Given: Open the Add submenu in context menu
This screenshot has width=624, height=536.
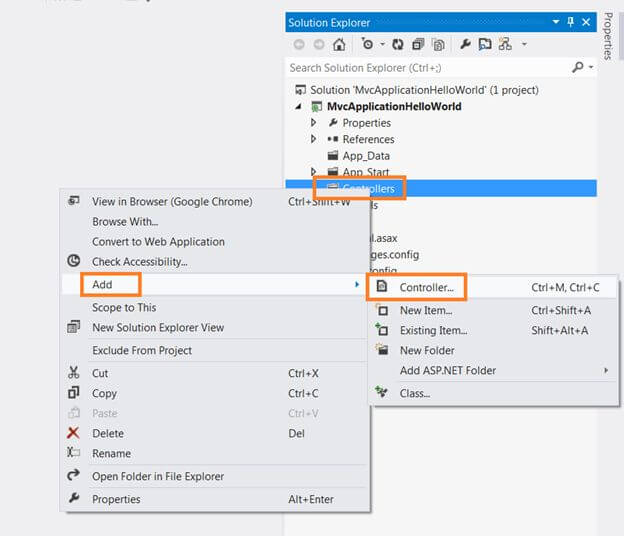Looking at the screenshot, I should pyautogui.click(x=214, y=284).
